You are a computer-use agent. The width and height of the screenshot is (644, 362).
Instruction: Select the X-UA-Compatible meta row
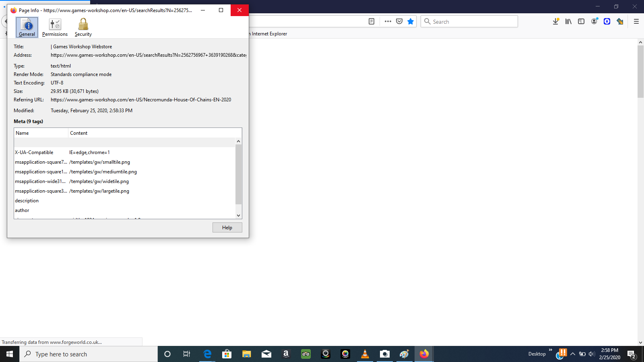pos(125,152)
